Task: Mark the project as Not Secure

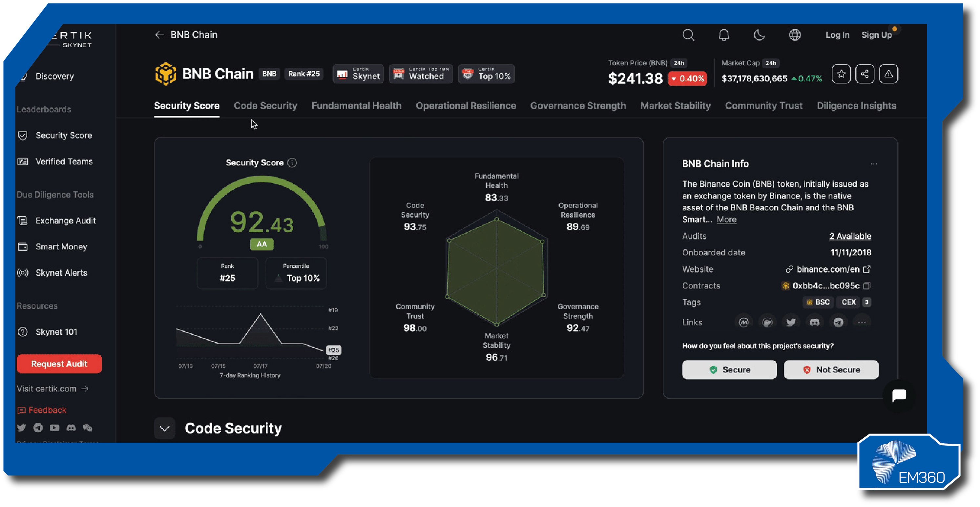Action: pos(831,370)
